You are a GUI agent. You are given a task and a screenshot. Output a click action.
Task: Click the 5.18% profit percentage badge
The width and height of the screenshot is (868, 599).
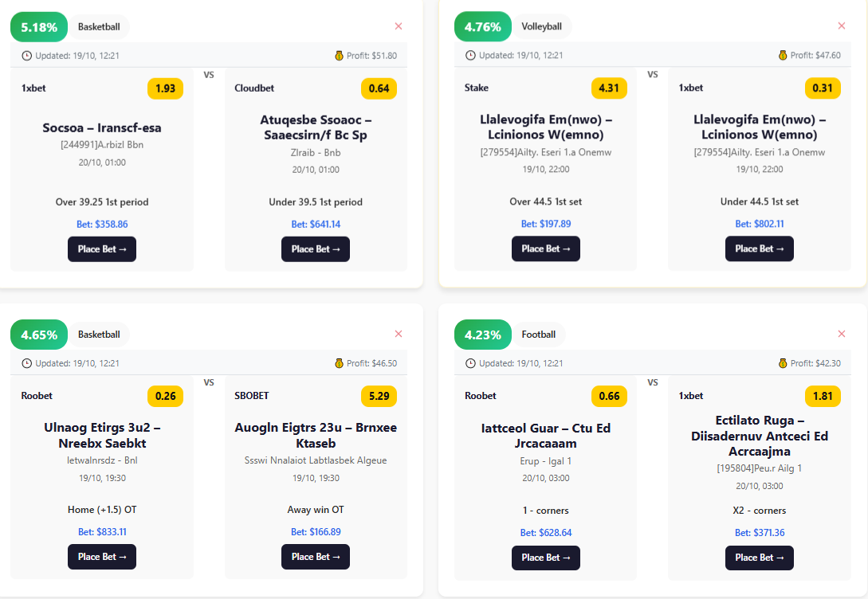[x=39, y=27]
